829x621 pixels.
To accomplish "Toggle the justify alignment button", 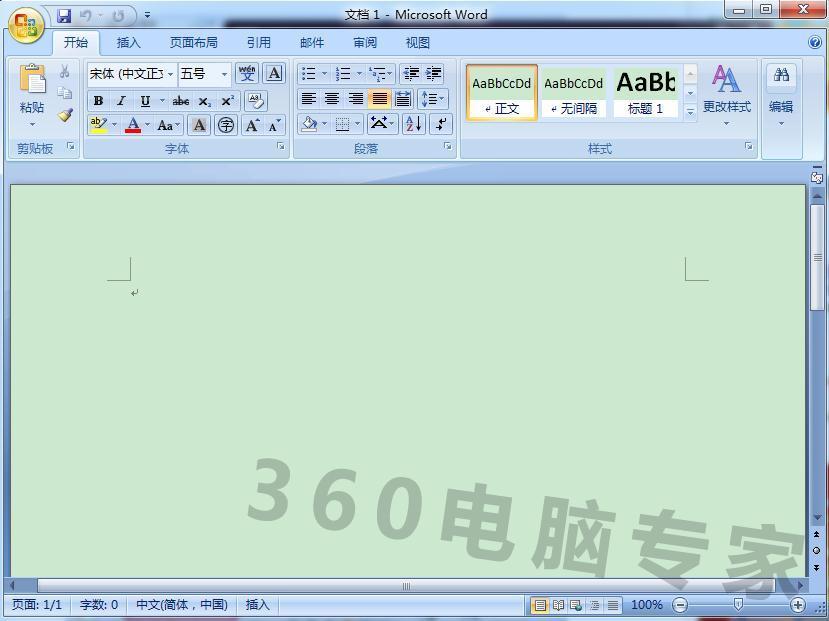I will [x=378, y=98].
